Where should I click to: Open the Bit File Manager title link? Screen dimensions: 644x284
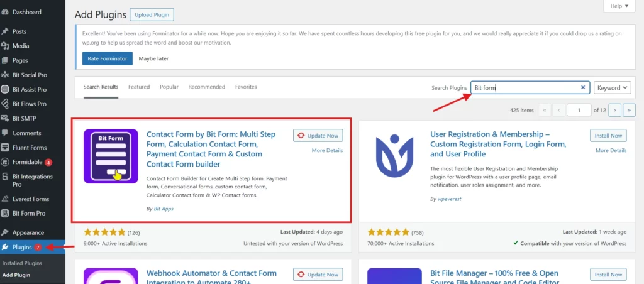(495, 276)
